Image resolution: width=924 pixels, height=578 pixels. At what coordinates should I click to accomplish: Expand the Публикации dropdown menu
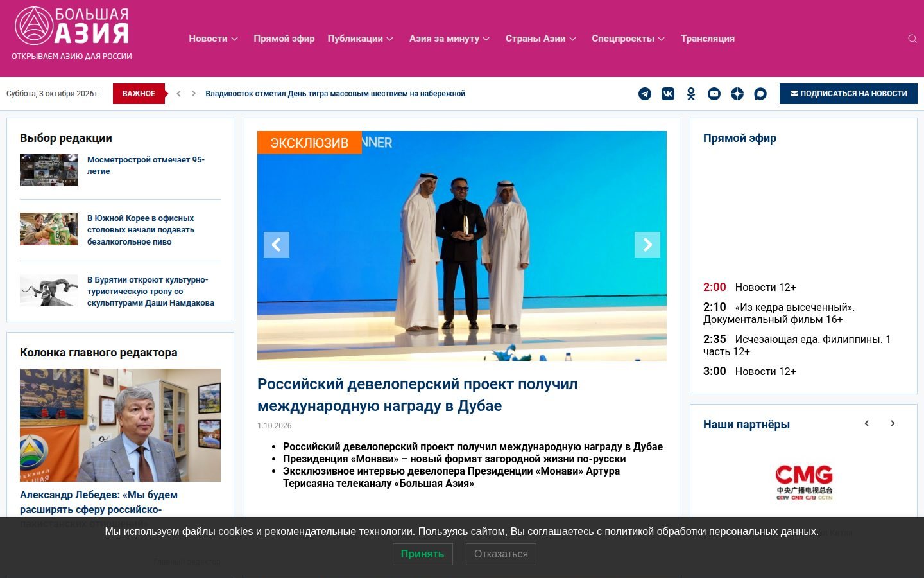360,39
